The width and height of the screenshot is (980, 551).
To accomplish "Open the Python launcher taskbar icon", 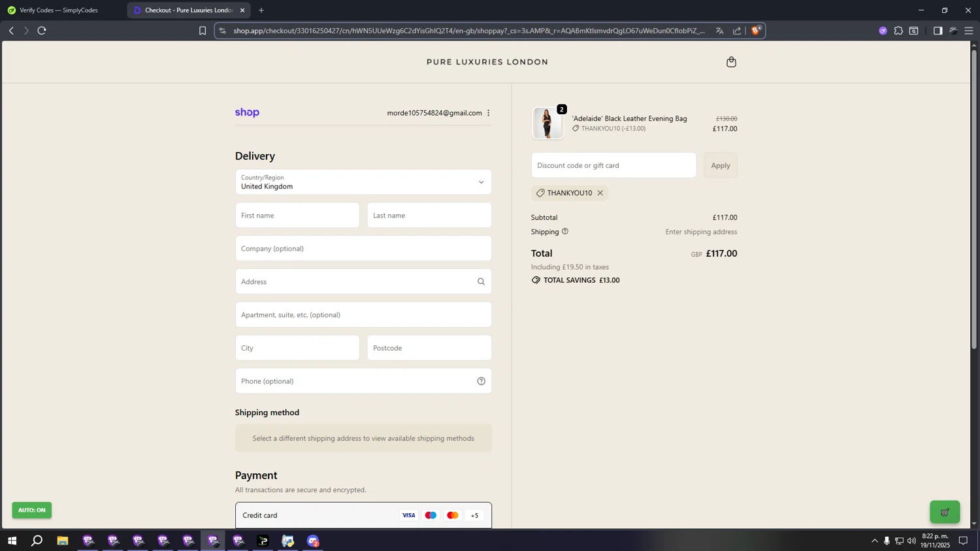I will (x=288, y=541).
